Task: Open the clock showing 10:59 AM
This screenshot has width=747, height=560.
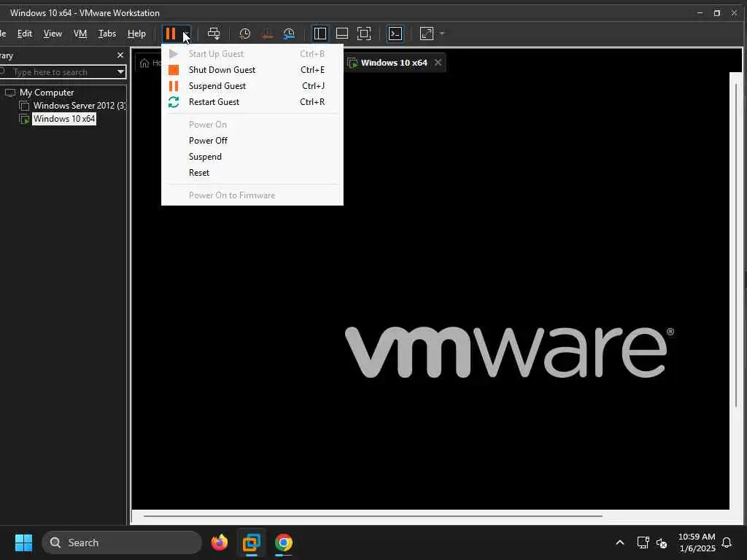Action: click(697, 542)
